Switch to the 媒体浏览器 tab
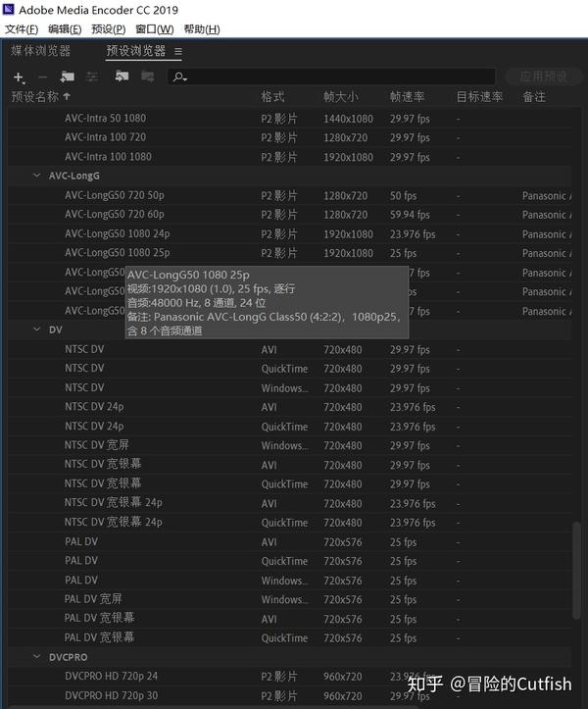This screenshot has height=709, width=588. 41,51
